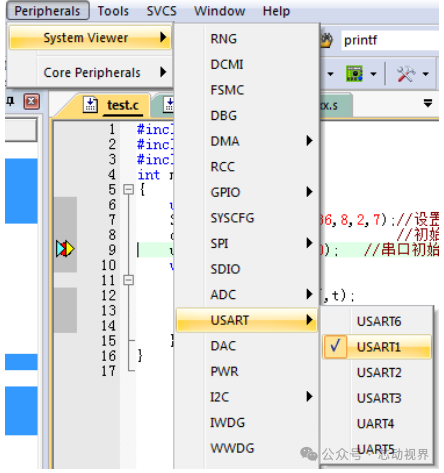Choose PWR peripheral entry
This screenshot has height=473, width=444.
click(247, 371)
